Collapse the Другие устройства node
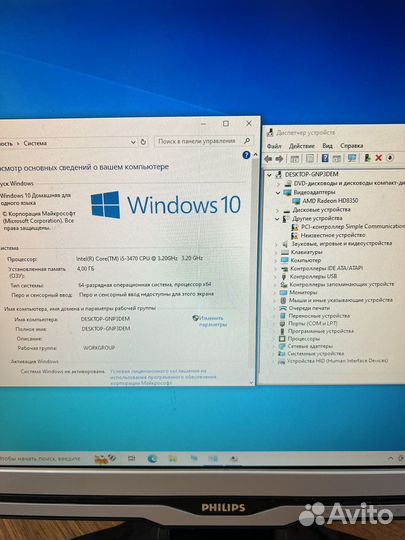The height and width of the screenshot is (540, 405). click(x=277, y=219)
